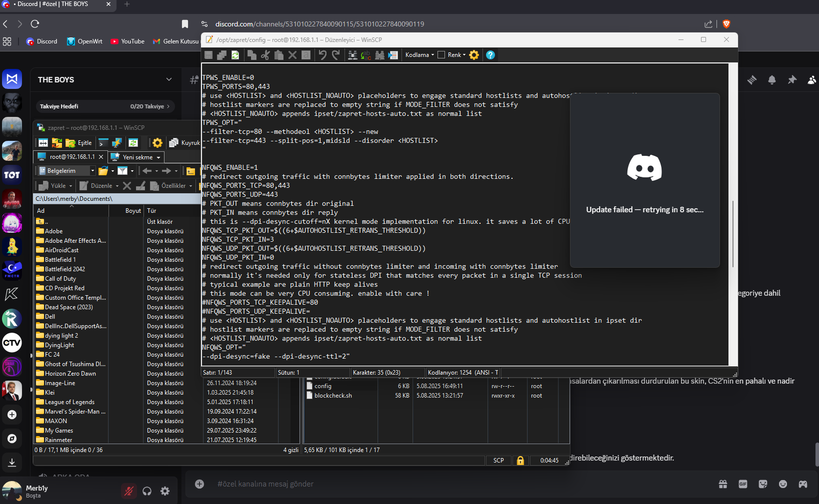Click Add a Server plus icon
Viewport: 819px width, 504px height.
(12, 415)
